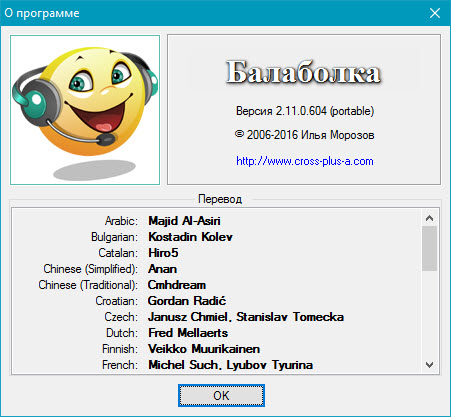The image size is (451, 417).
Task: Select the French: label
Action: click(x=120, y=365)
